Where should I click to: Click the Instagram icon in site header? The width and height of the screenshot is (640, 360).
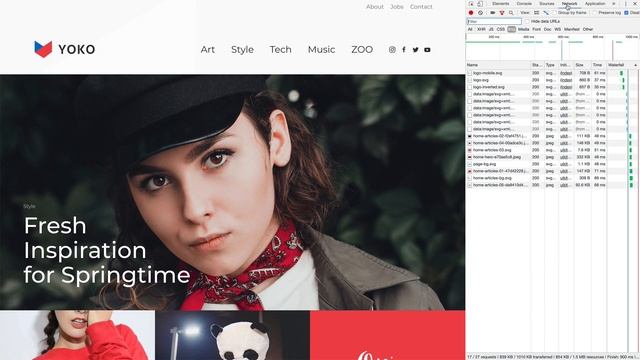pos(392,49)
